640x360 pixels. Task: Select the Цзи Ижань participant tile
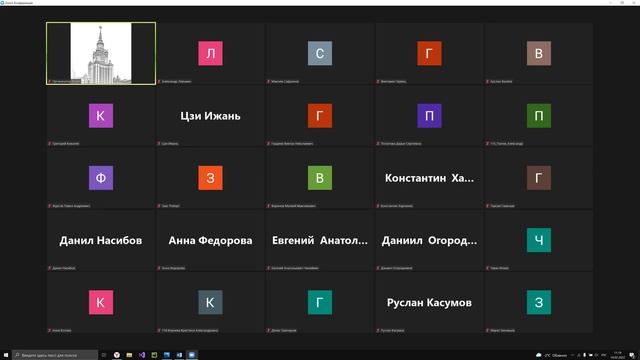[x=210, y=116]
